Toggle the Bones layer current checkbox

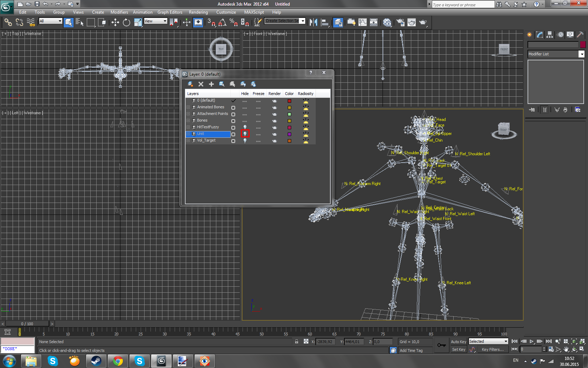click(x=233, y=121)
